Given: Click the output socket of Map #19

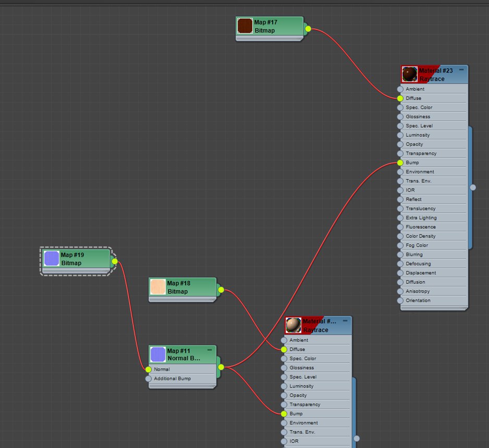Looking at the screenshot, I should (115, 262).
